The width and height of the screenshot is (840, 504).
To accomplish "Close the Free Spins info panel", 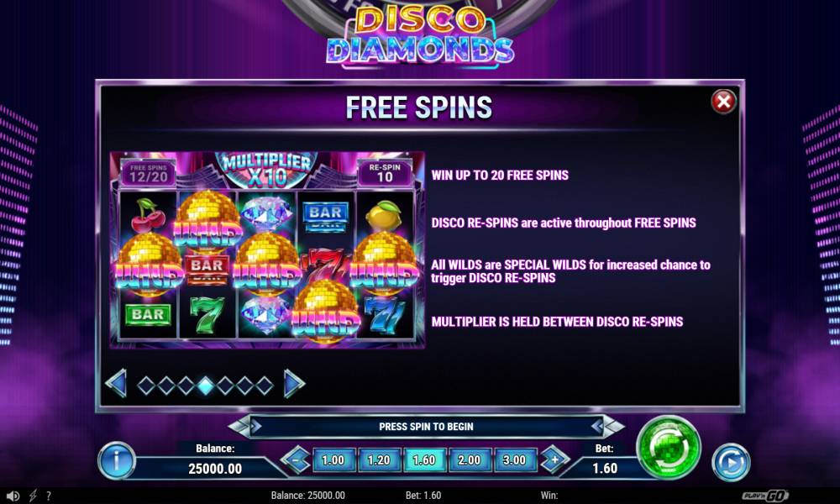I will 723,102.
